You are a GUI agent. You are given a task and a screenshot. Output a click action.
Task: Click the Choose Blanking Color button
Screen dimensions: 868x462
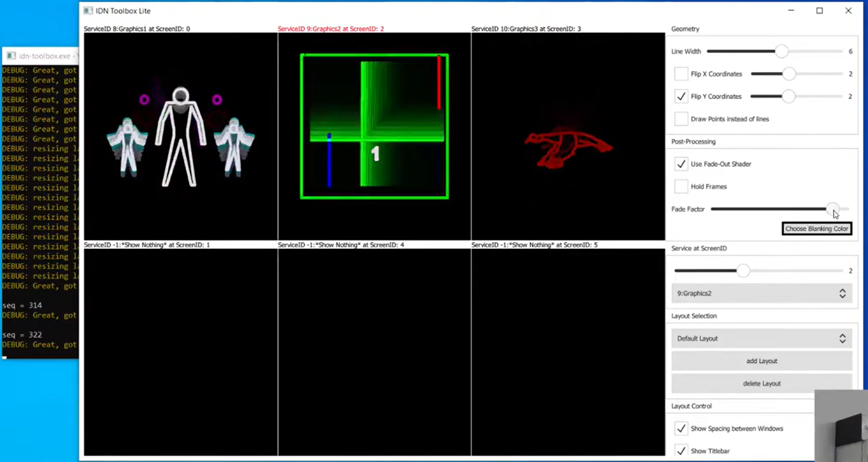(x=817, y=229)
